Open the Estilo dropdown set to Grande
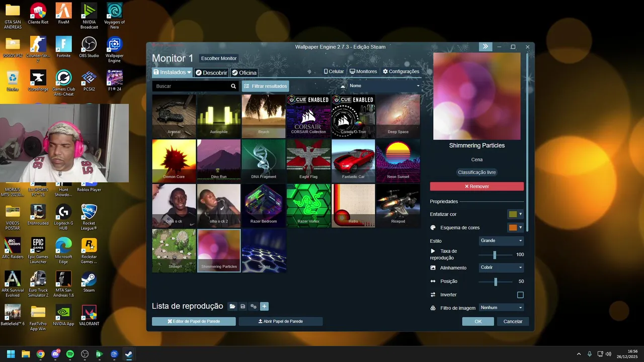Screen dimensions: 644x362 [501, 241]
